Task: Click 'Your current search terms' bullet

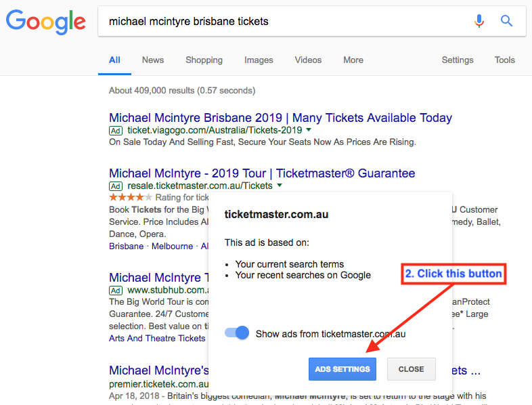Action: [290, 264]
